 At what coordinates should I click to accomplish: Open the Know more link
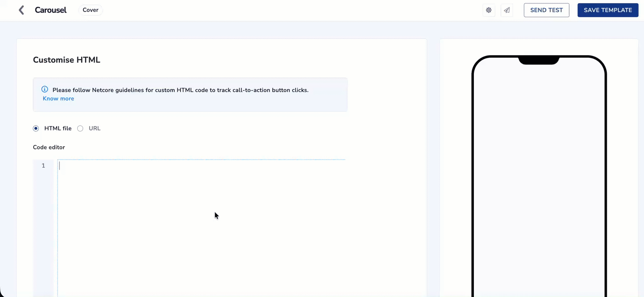click(x=58, y=98)
